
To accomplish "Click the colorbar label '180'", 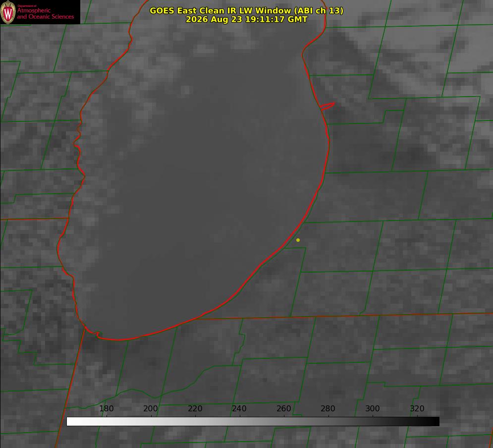I will [x=106, y=408].
